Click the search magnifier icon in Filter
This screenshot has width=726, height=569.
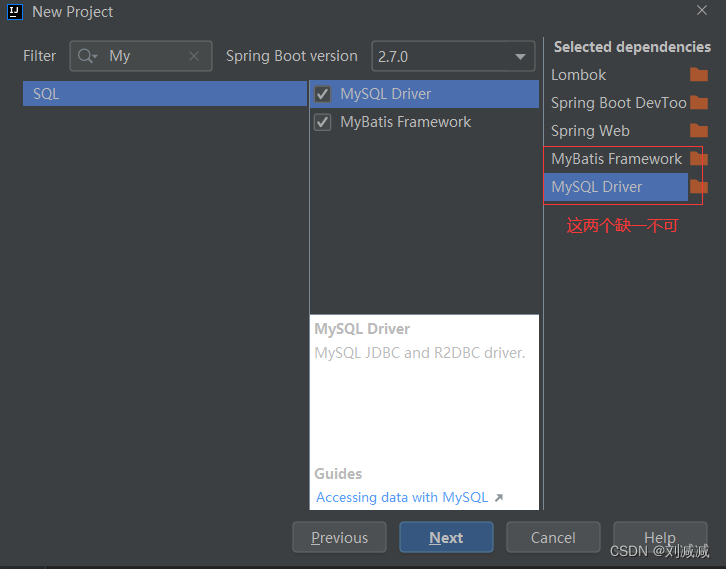[x=87, y=56]
